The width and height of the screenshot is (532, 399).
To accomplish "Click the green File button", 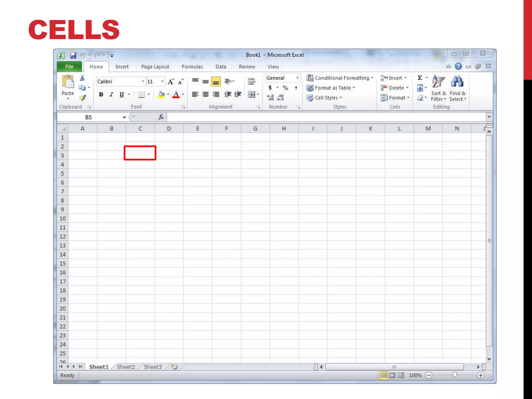I will pyautogui.click(x=69, y=67).
